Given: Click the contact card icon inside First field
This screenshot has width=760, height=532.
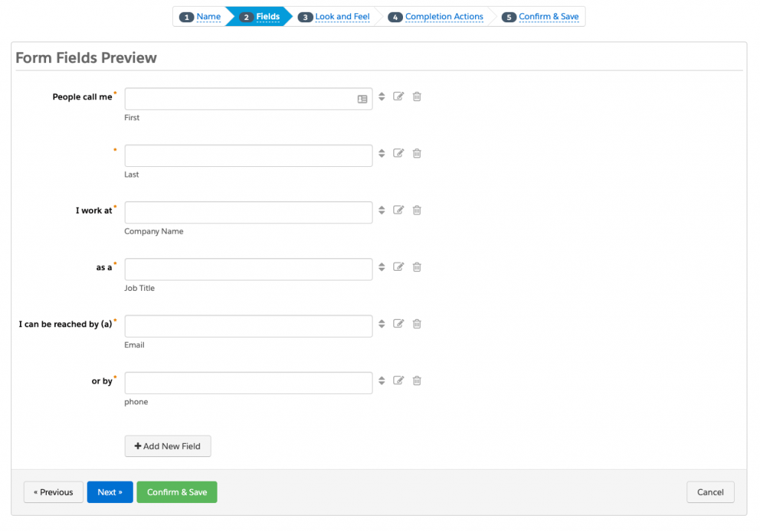Looking at the screenshot, I should point(361,98).
